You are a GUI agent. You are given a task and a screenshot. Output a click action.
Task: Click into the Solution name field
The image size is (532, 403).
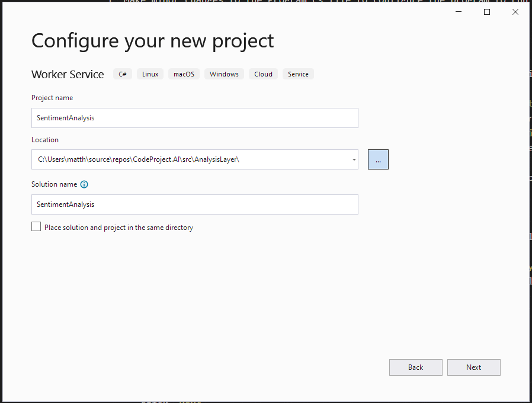pos(195,204)
